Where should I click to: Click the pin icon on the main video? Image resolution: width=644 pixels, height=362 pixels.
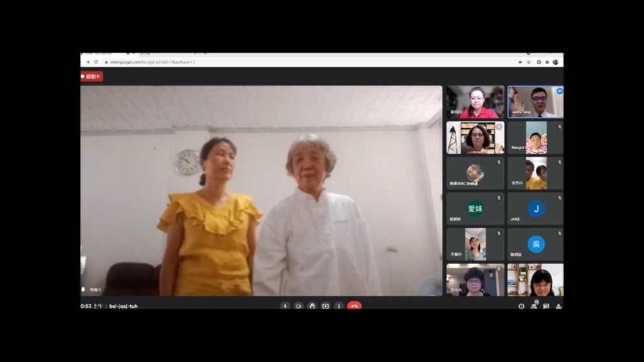[84, 290]
